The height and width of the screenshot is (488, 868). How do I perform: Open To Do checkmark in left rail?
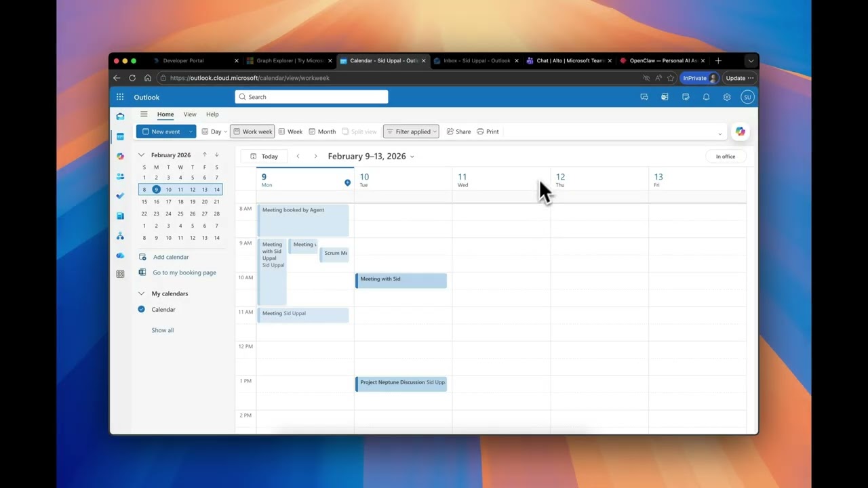[120, 196]
